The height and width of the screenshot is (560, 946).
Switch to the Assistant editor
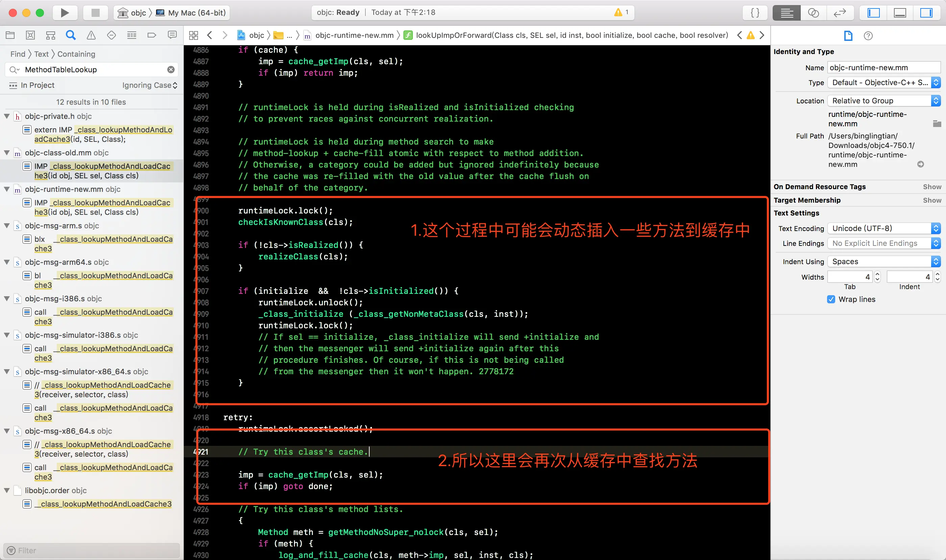[x=813, y=12]
